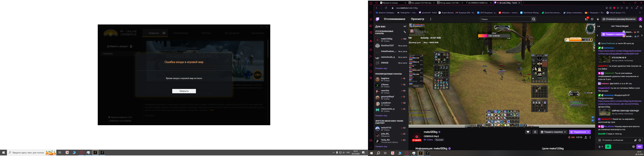Toggle notifications bell for meks120kg
The height and width of the screenshot is (156, 644).
(535, 132)
